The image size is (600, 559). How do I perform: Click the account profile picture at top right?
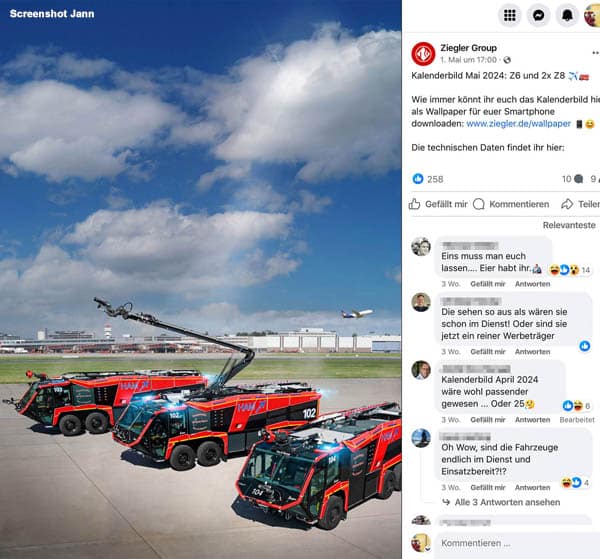(x=592, y=15)
